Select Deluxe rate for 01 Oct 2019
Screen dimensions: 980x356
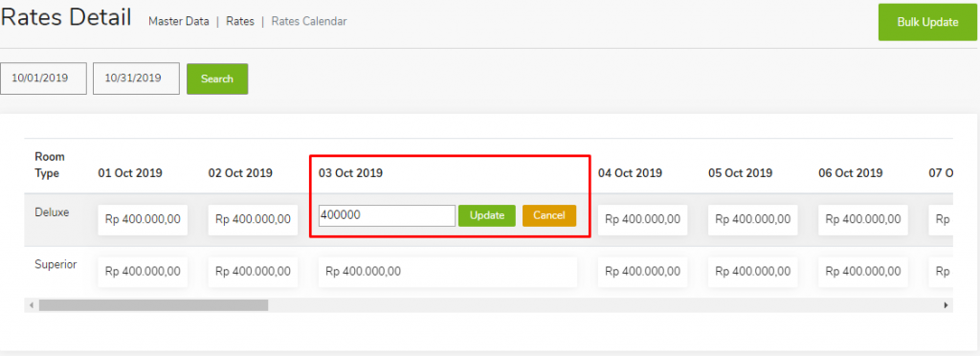tap(143, 219)
